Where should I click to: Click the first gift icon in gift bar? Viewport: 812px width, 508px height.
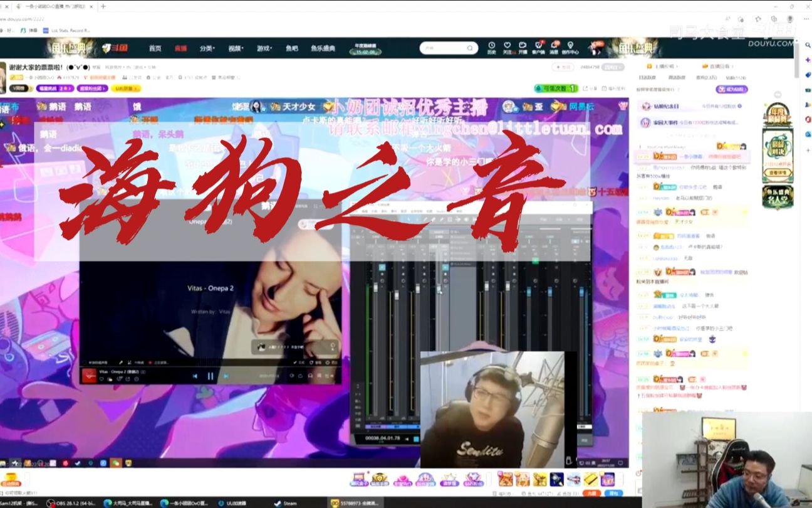(x=359, y=480)
